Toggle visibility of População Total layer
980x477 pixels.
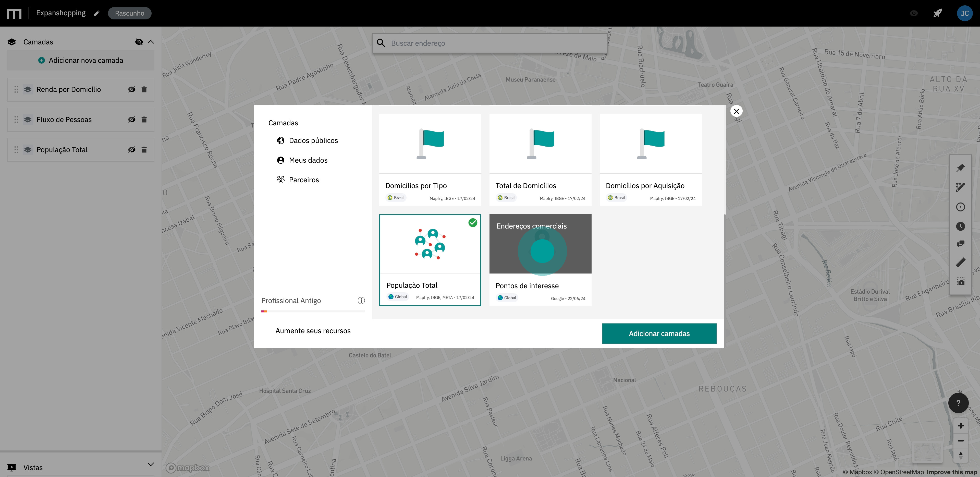pyautogui.click(x=132, y=150)
